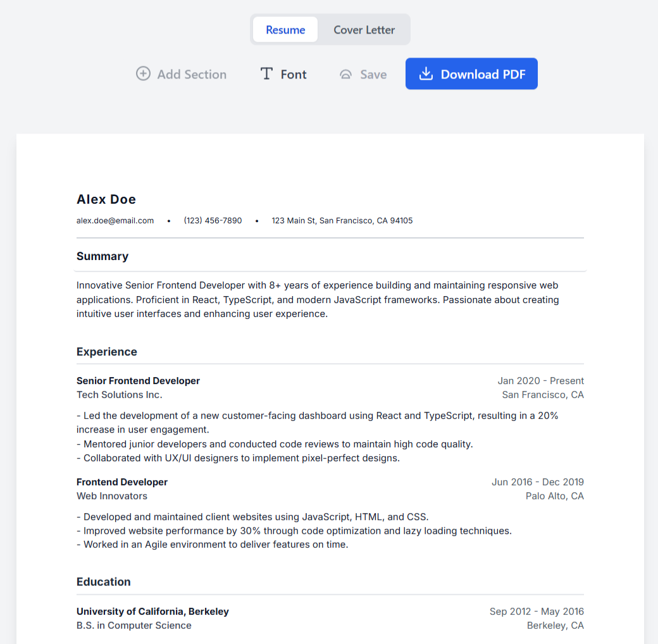Switch to the Resume tab

[285, 30]
